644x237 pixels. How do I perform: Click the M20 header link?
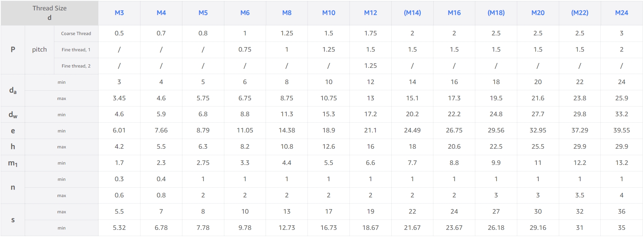(x=538, y=13)
